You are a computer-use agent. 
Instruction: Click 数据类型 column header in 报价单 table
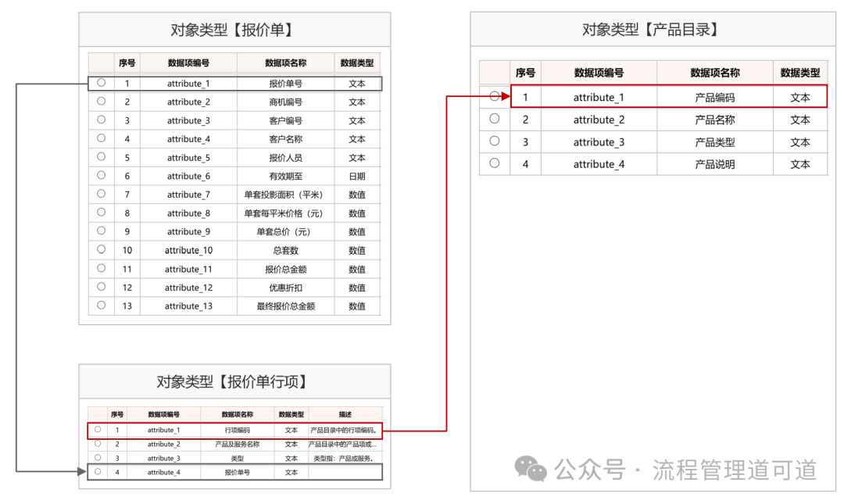tap(357, 63)
